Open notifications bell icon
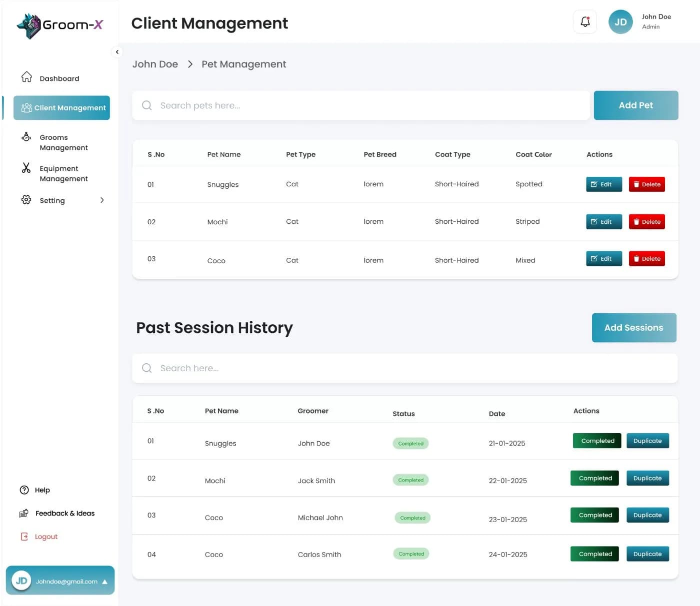The image size is (700, 606). click(x=584, y=22)
